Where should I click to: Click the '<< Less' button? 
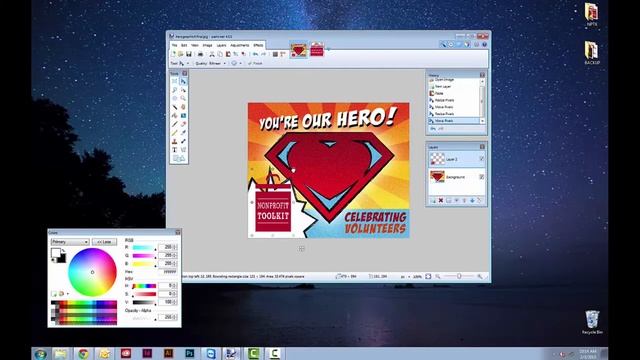(x=104, y=242)
